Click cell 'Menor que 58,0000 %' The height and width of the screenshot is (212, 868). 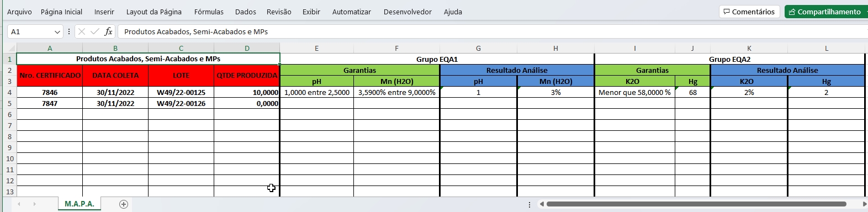(x=634, y=92)
